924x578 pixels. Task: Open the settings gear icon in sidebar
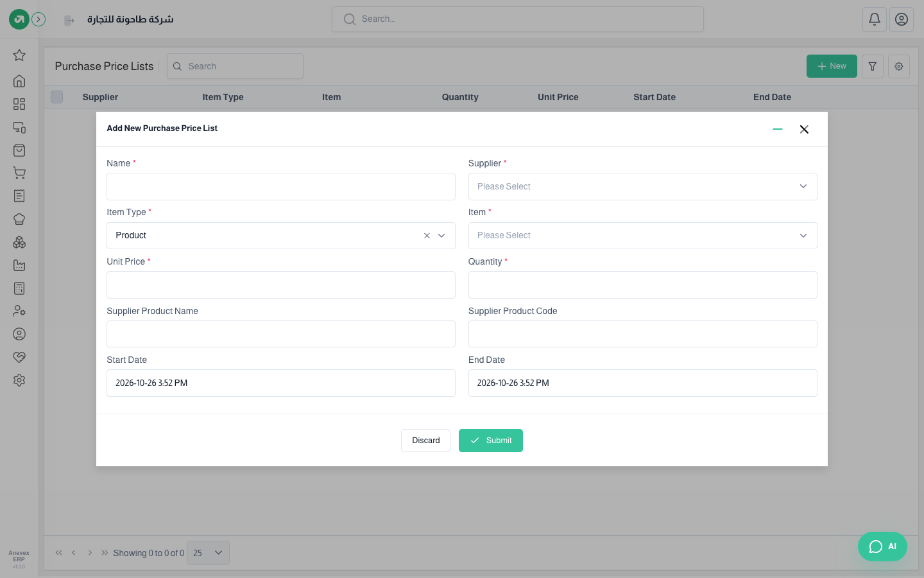point(19,380)
